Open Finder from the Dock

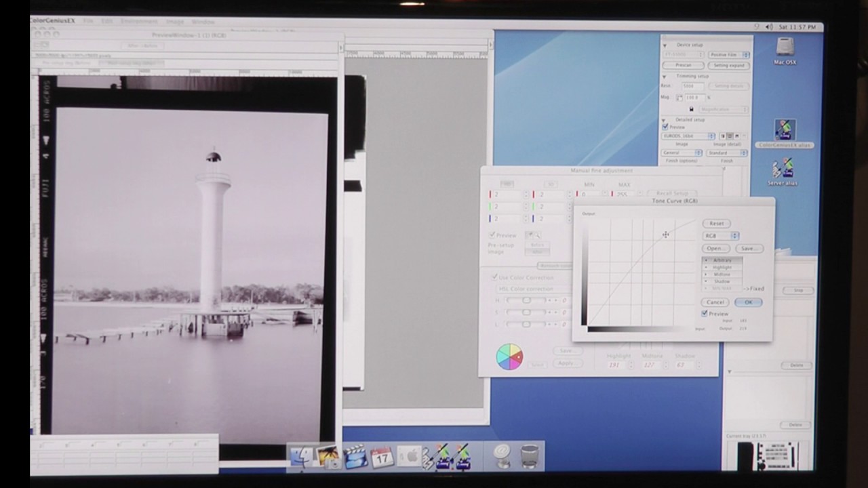click(x=302, y=456)
